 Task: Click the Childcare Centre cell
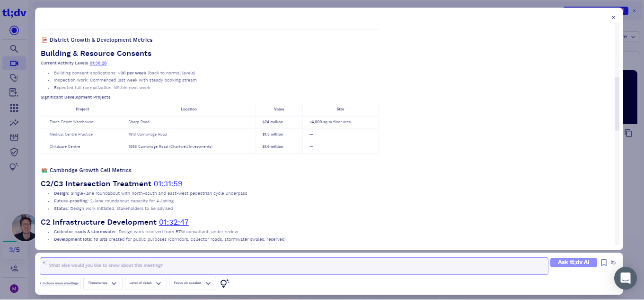point(81,147)
